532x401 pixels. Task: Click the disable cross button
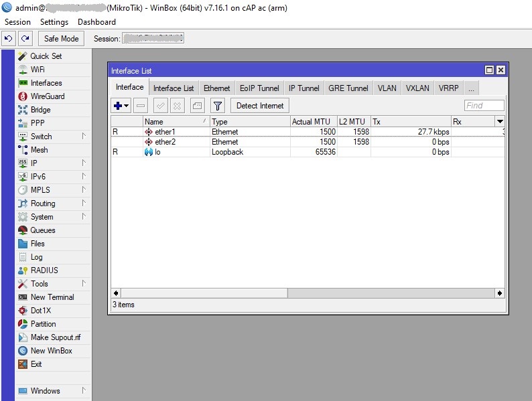coord(177,106)
